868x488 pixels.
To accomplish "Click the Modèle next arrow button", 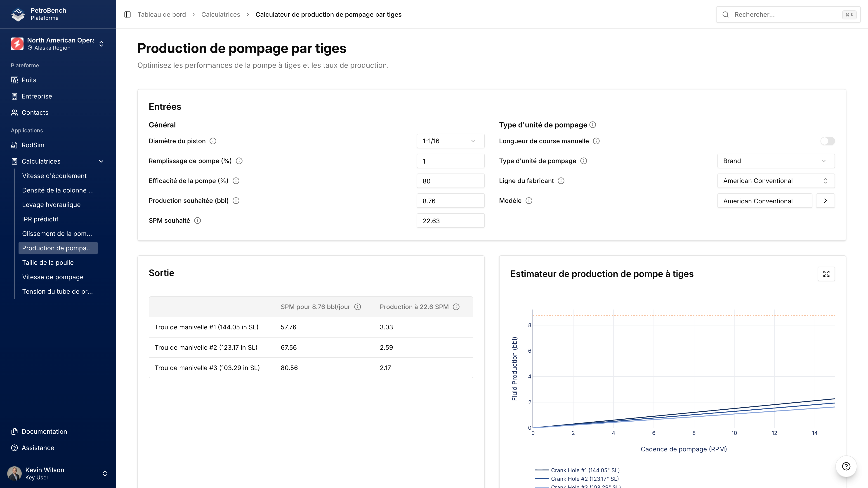I will [826, 200].
